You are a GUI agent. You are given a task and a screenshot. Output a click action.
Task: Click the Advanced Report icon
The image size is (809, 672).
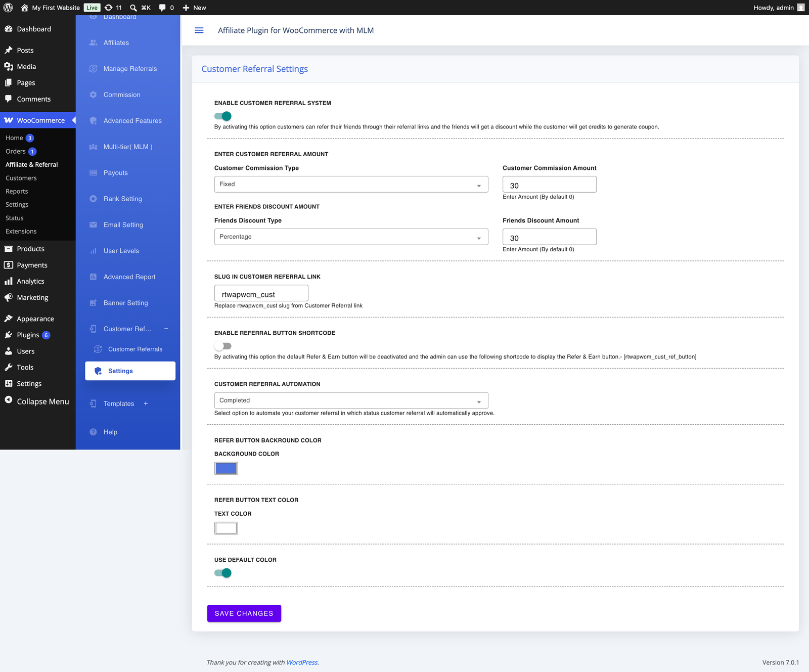(93, 277)
